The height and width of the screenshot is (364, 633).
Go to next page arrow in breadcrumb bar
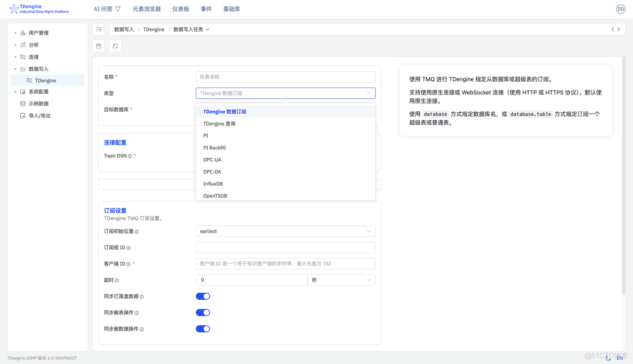tap(619, 30)
